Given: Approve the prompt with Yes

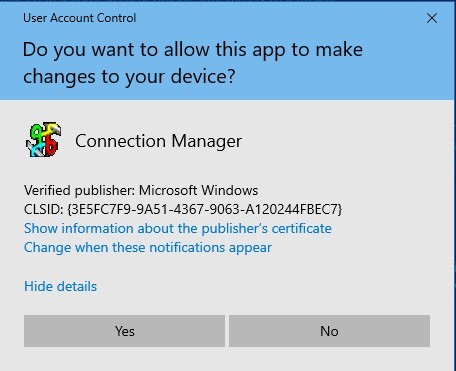Looking at the screenshot, I should 124,331.
